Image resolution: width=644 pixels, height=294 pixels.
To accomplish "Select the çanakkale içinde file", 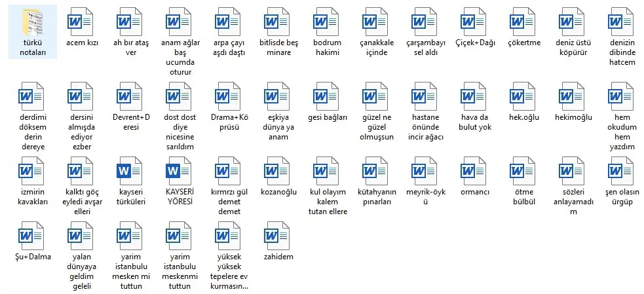I will tap(377, 22).
